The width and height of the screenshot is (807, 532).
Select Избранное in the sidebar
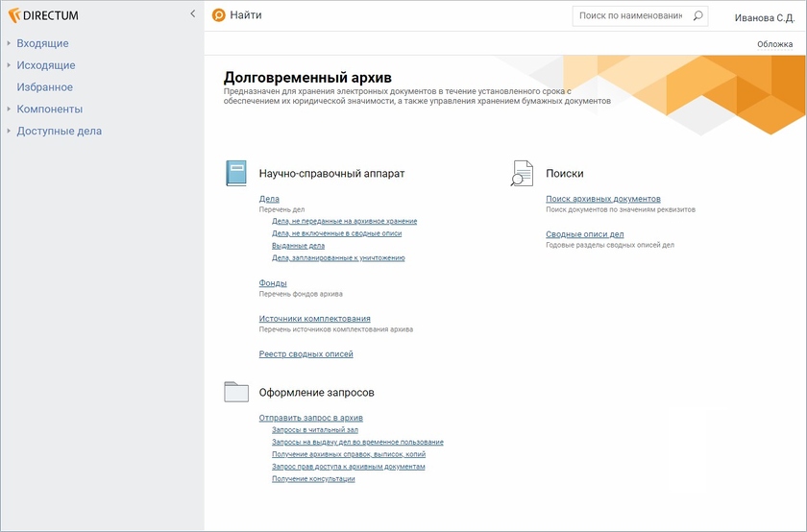tap(44, 87)
